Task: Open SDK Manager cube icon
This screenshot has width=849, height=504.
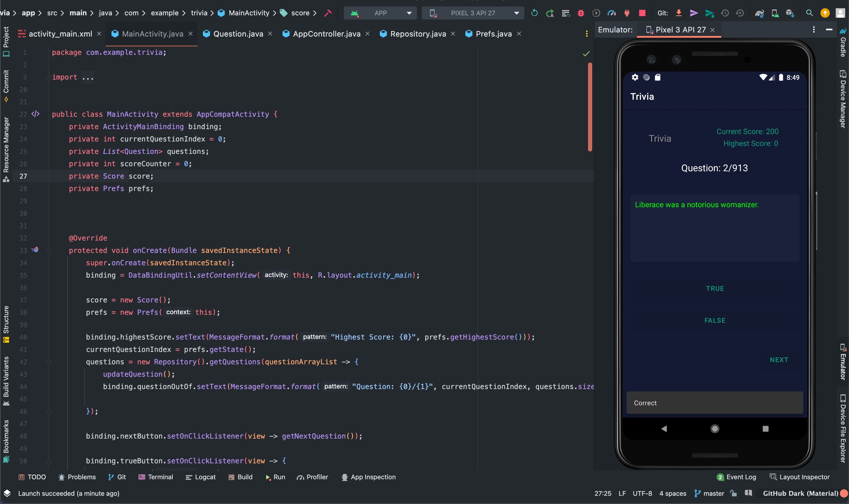Action: (x=790, y=13)
